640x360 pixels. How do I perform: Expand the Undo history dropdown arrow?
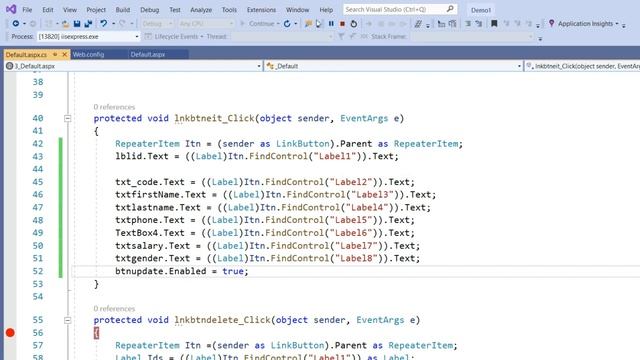[x=113, y=24]
